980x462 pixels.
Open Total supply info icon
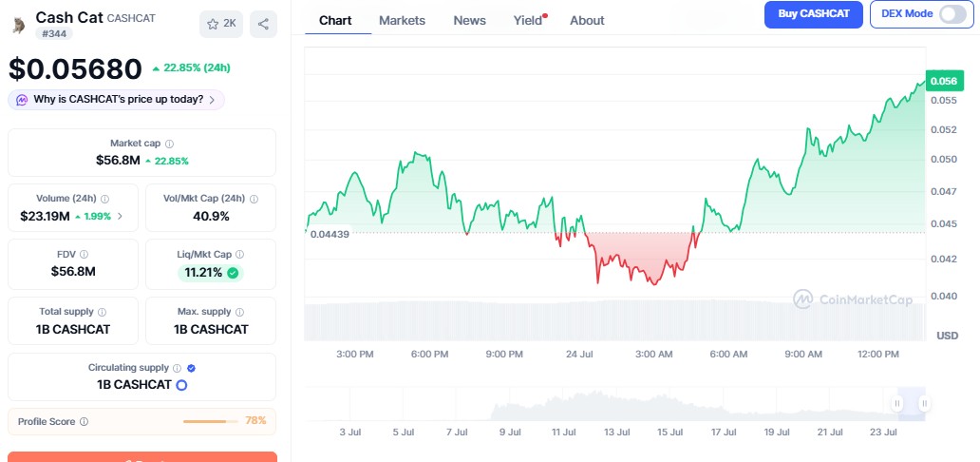pos(102,312)
